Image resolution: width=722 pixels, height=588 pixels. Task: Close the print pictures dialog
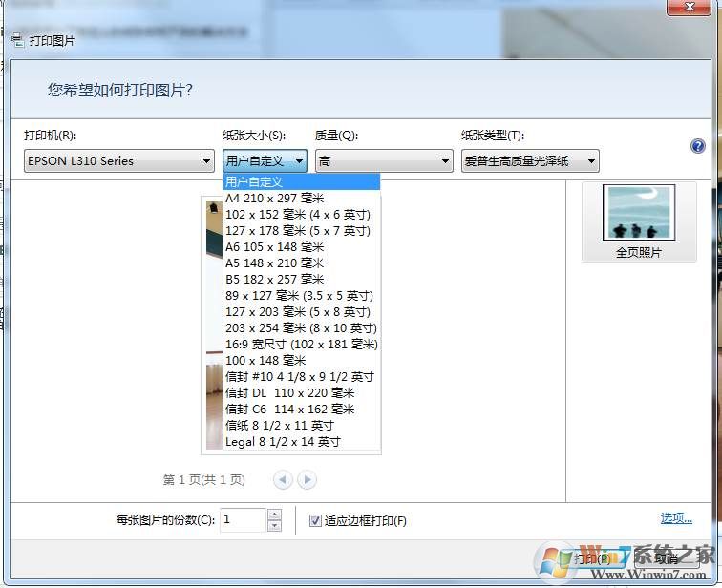pos(689,7)
